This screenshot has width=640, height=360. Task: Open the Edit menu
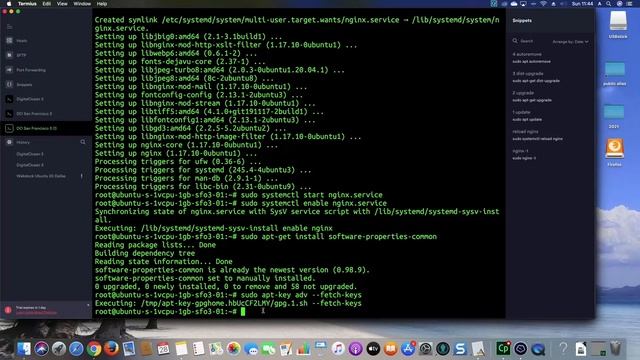[x=47, y=4]
